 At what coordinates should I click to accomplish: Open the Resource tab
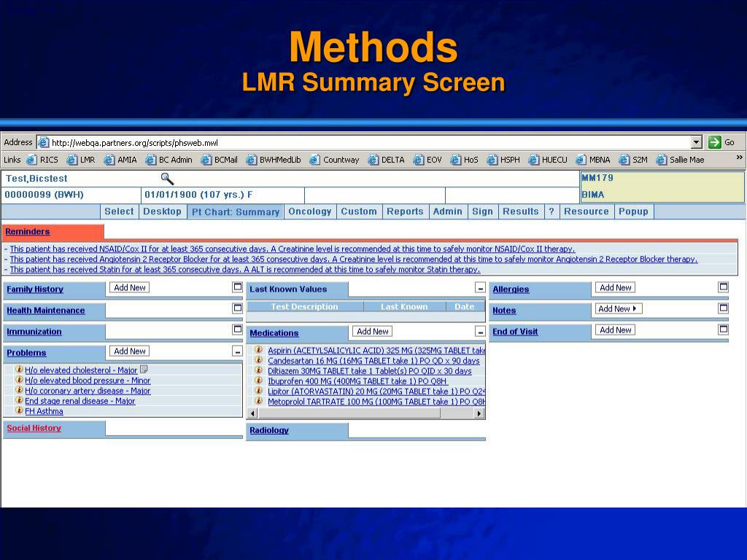tap(587, 211)
